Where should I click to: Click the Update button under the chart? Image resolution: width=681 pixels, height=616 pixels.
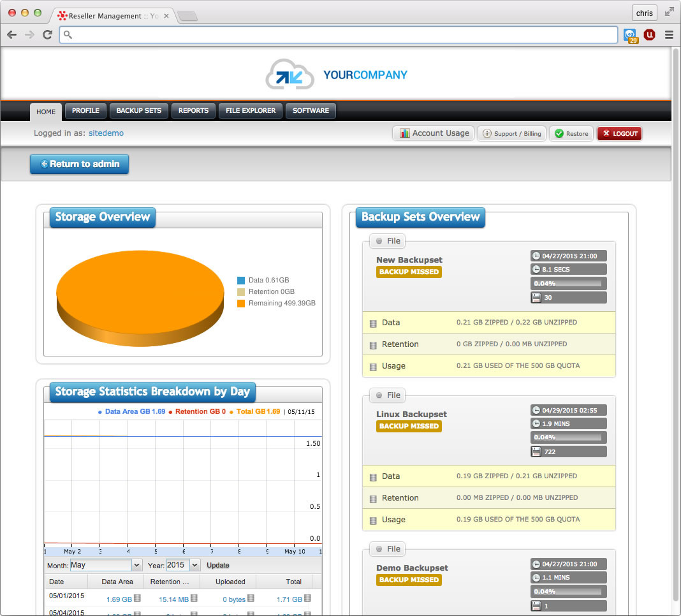[x=217, y=565]
